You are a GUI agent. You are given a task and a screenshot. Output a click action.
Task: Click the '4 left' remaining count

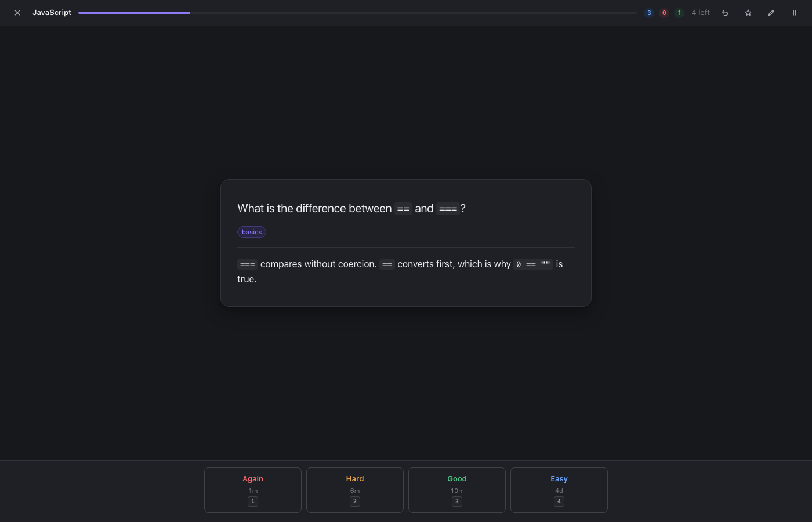pos(701,13)
